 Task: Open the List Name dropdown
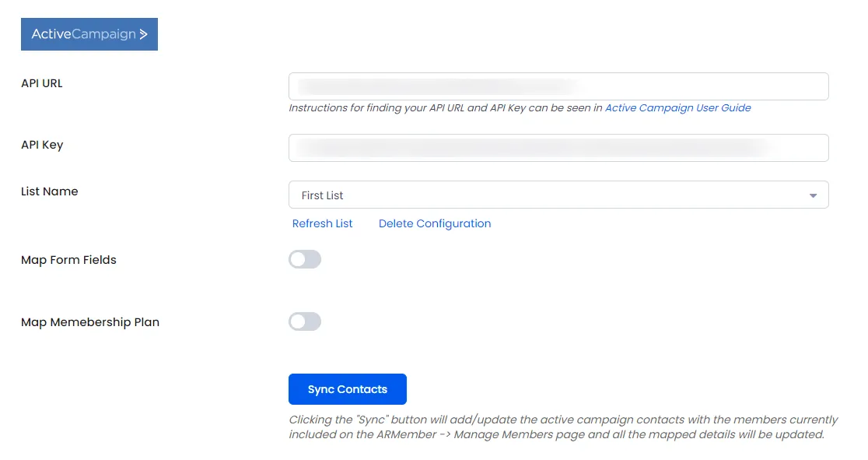(558, 195)
